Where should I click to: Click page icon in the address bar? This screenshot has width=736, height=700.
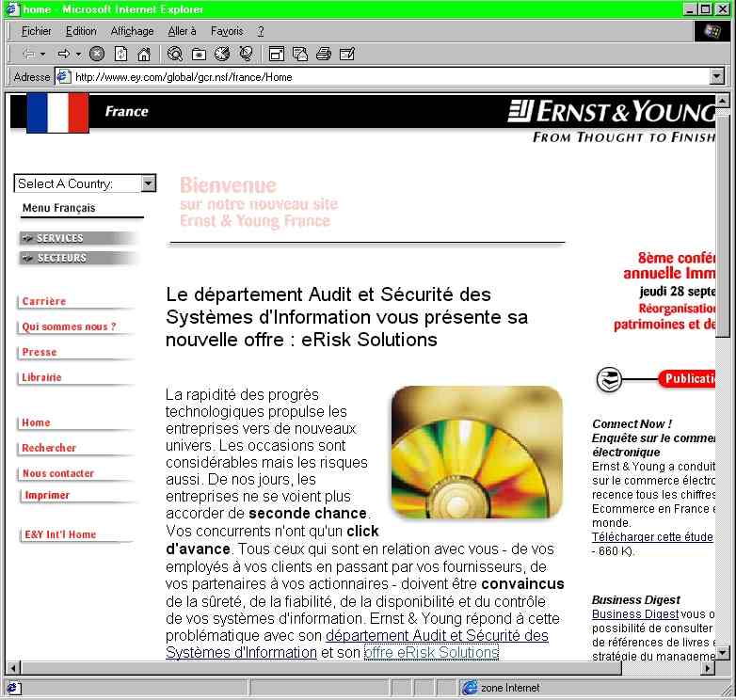tap(63, 77)
